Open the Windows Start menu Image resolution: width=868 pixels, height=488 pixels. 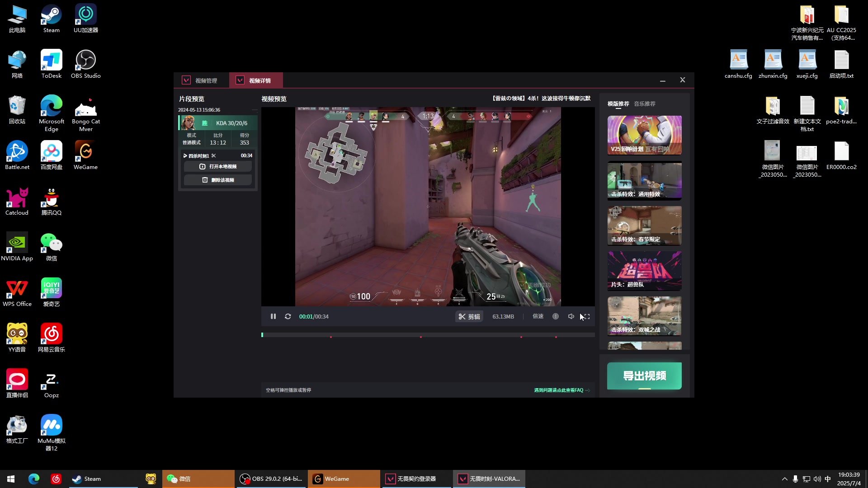point(11,479)
